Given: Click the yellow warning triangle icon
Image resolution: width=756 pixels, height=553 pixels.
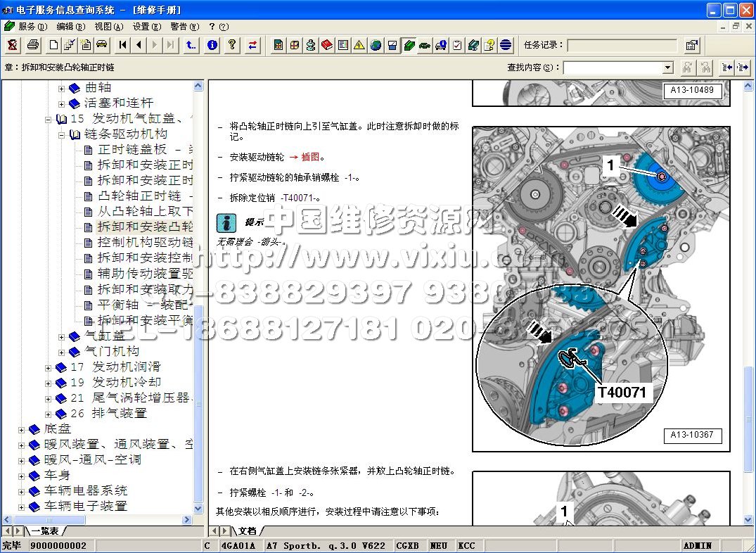Looking at the screenshot, I should pos(359,45).
